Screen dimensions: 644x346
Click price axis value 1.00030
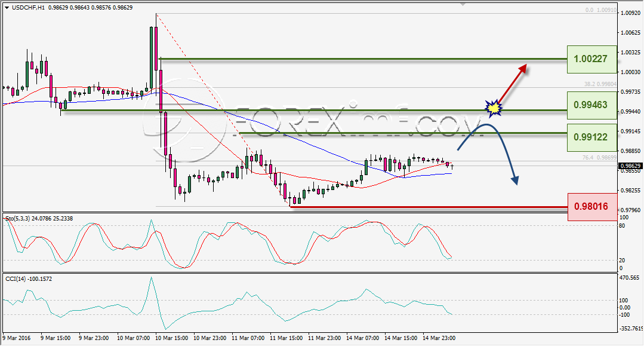coord(630,72)
